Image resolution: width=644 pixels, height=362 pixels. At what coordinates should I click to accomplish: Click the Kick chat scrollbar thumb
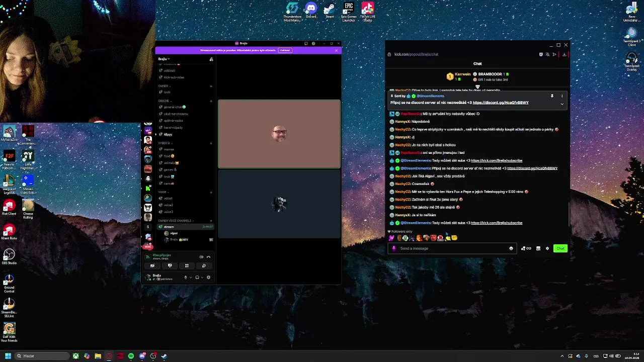569,215
